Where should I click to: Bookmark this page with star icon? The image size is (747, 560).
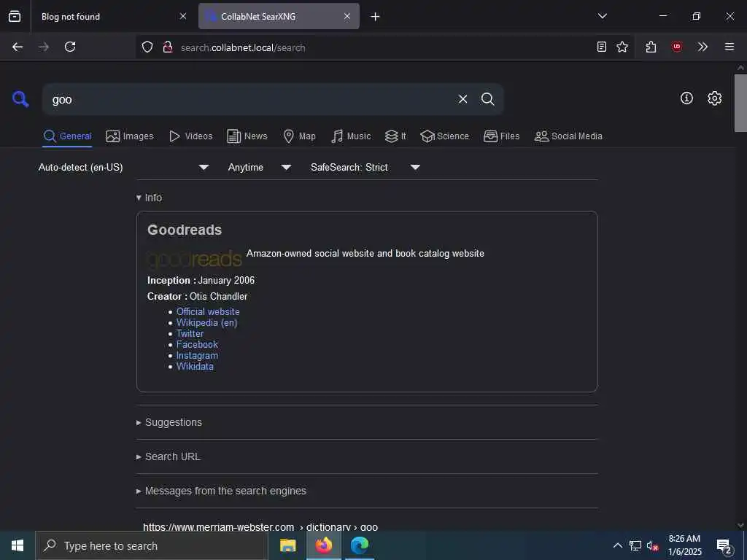point(622,47)
